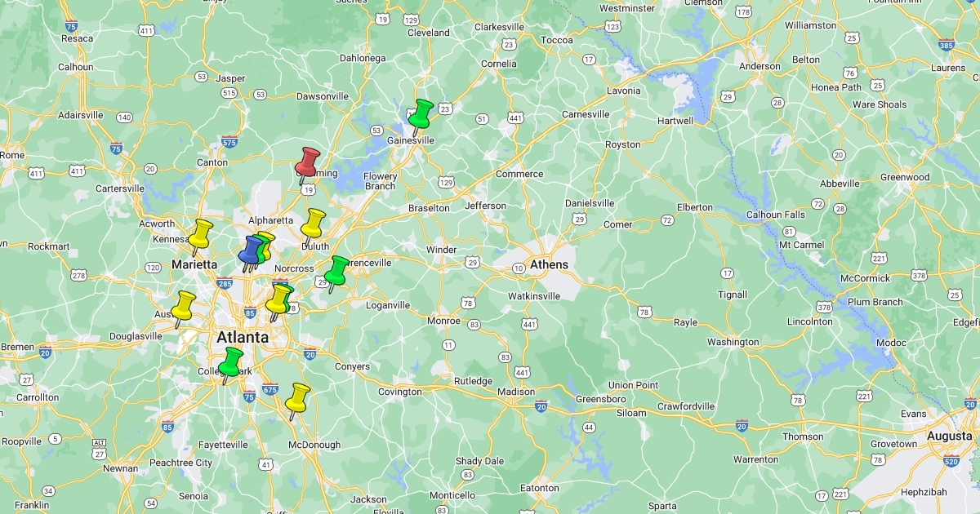The image size is (980, 514).
Task: Click the route 515 shield near Jasper
Action: point(229,94)
